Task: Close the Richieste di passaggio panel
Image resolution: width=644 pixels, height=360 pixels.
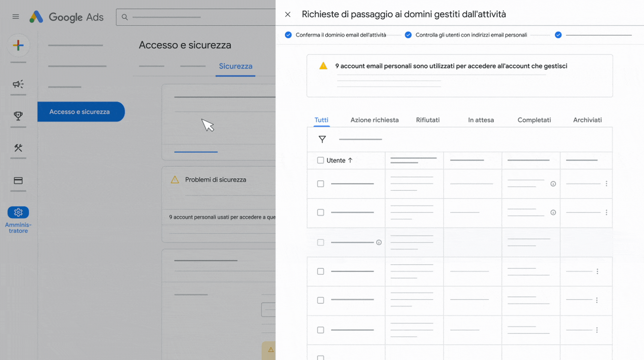Action: (288, 14)
